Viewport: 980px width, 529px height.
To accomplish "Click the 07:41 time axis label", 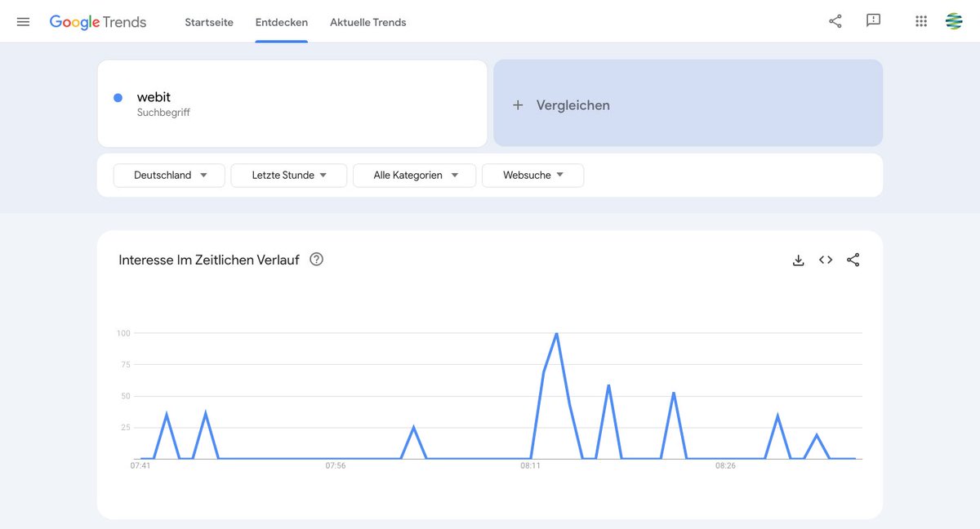I will click(140, 466).
